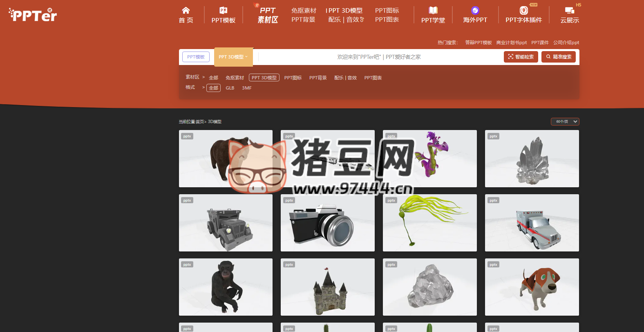Open the ambulance 3D model thumbnail
The height and width of the screenshot is (332, 644).
pyautogui.click(x=532, y=223)
